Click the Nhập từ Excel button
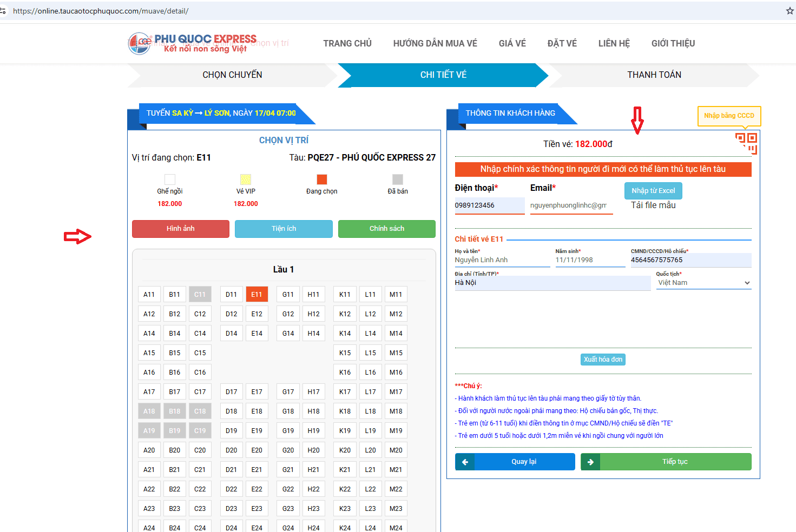Screen dimensions: 796x532 (x=653, y=191)
